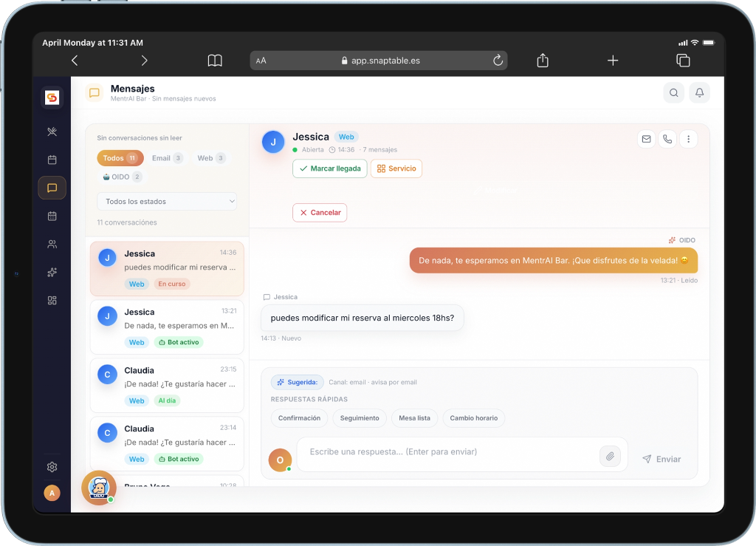Screen dimensions: 756x546
Task: Open Jessica conversation from 14:36
Action: (x=167, y=269)
